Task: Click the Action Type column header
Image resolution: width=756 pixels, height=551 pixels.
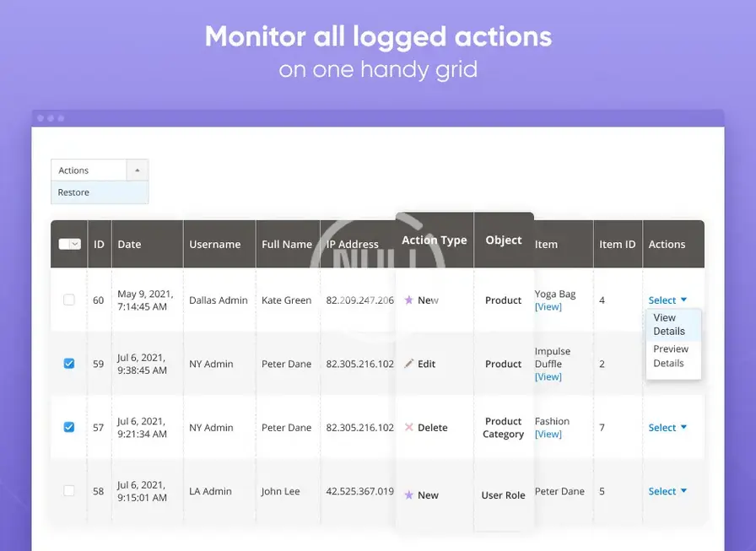Action: coord(434,240)
